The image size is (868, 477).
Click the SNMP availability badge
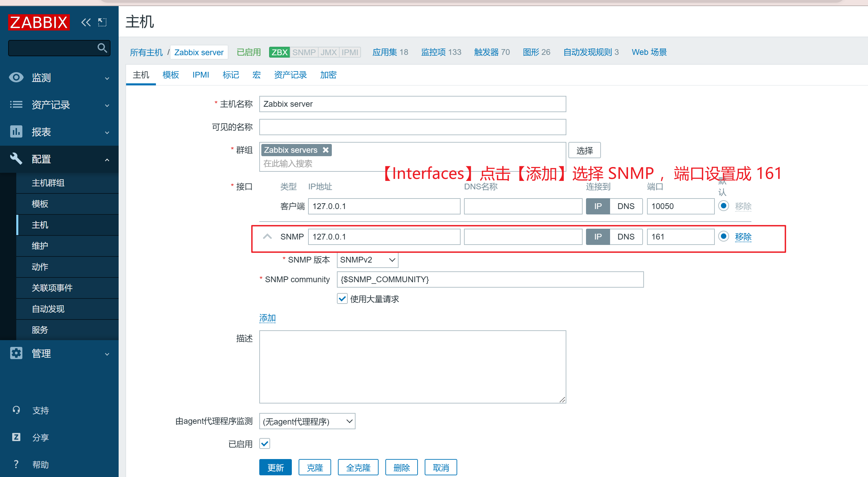304,52
